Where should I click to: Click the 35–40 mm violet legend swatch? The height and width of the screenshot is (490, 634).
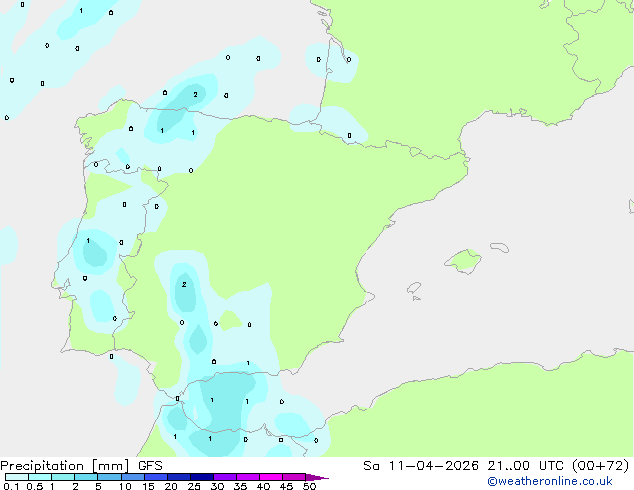(248, 477)
